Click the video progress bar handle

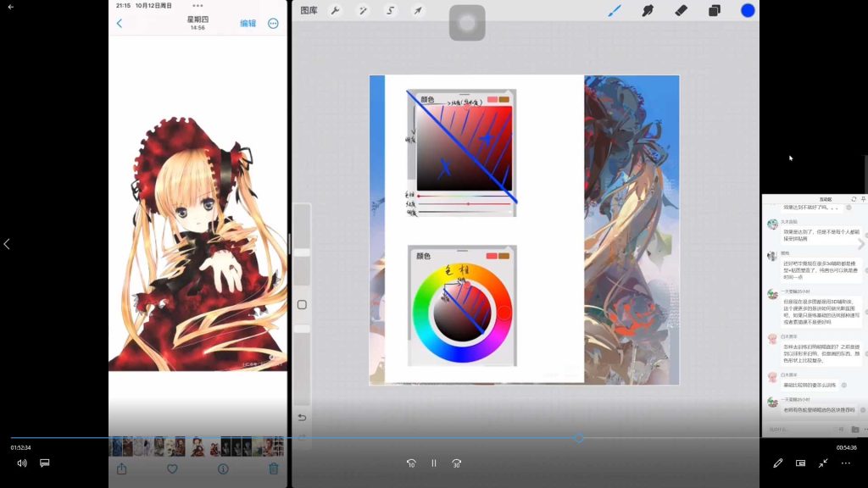click(x=578, y=438)
